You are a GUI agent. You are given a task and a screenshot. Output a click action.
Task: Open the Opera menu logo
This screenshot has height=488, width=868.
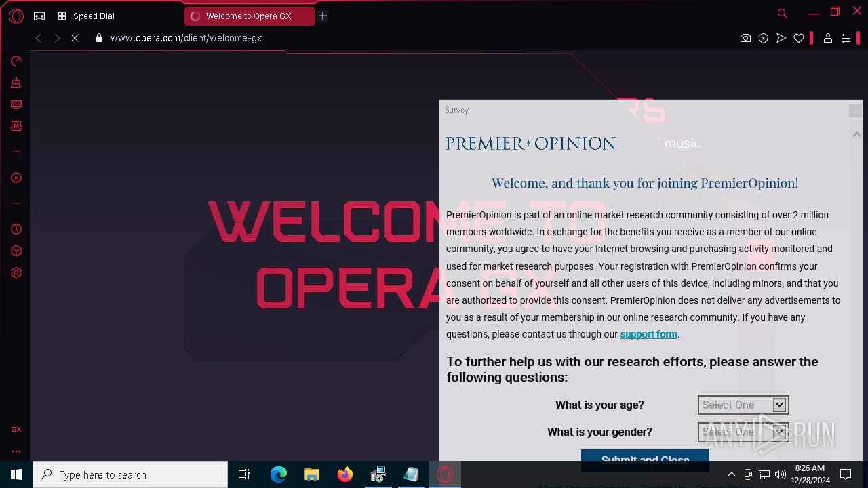pos(16,16)
